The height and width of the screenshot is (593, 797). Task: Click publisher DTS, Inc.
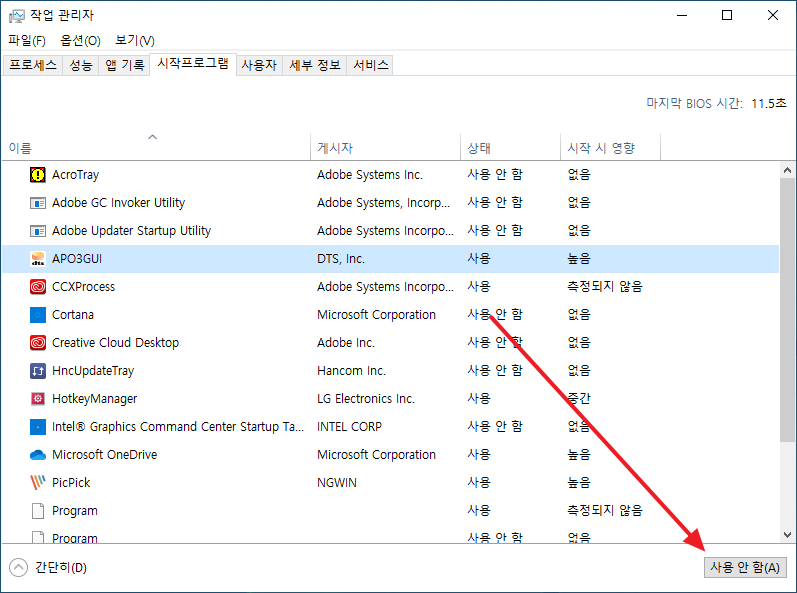[x=341, y=259]
